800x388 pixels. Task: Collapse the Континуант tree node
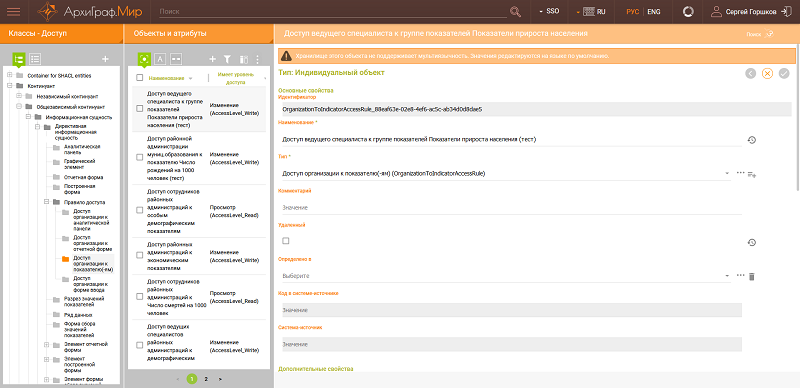10,86
